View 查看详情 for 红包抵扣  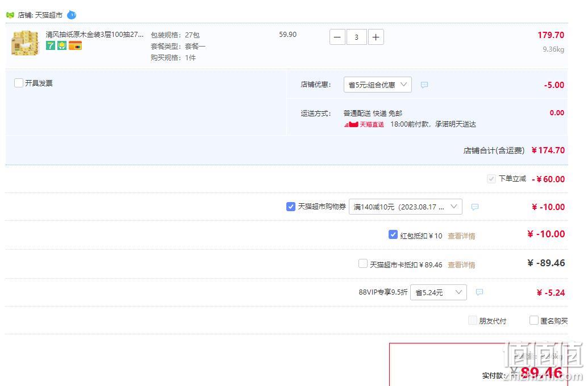(x=461, y=236)
